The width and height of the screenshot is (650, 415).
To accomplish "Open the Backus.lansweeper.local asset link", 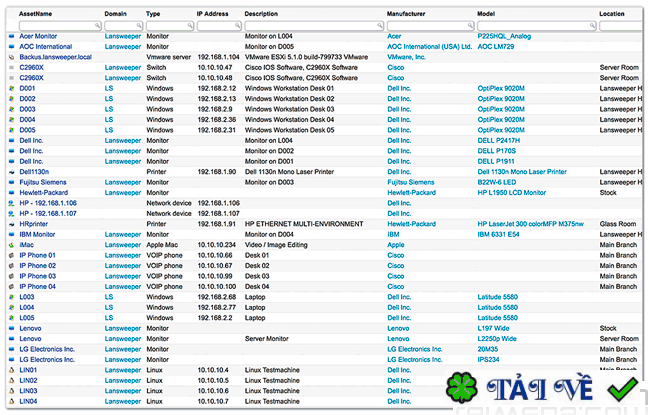I will coord(56,57).
